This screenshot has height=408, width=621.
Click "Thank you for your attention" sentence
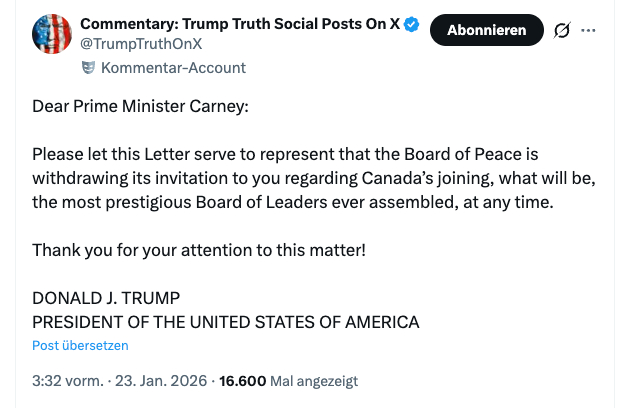[x=199, y=249]
